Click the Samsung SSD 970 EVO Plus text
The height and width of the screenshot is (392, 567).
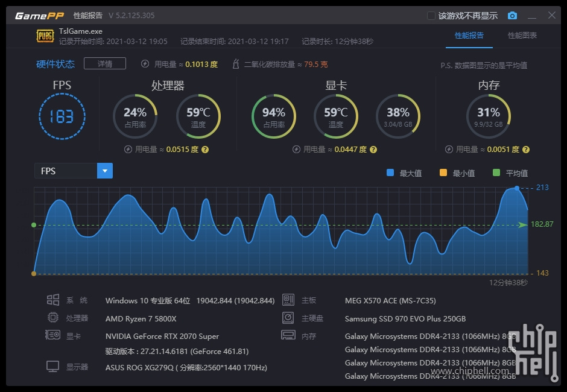pyautogui.click(x=405, y=318)
